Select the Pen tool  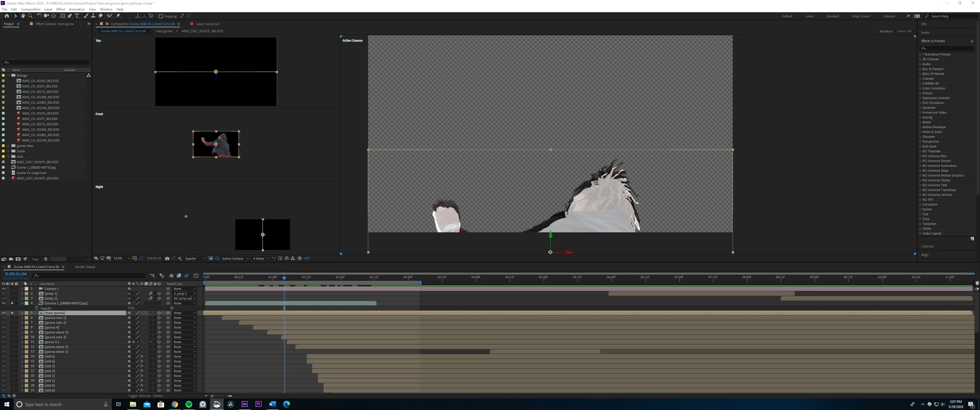coord(70,16)
